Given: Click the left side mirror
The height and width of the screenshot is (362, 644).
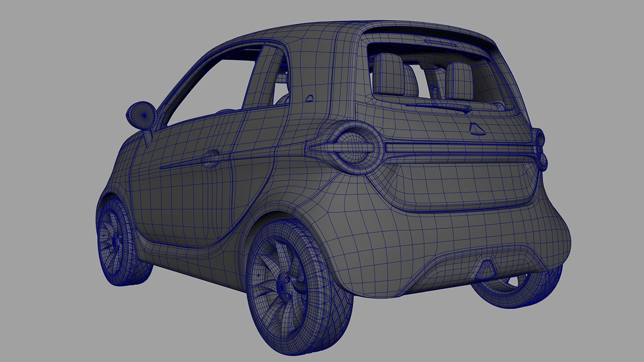Looking at the screenshot, I should tap(142, 115).
